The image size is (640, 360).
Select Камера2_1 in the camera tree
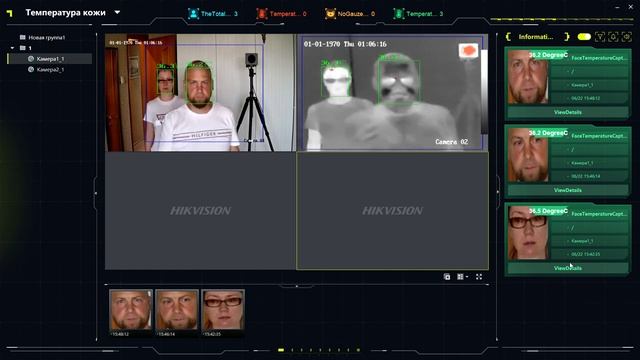coord(50,69)
